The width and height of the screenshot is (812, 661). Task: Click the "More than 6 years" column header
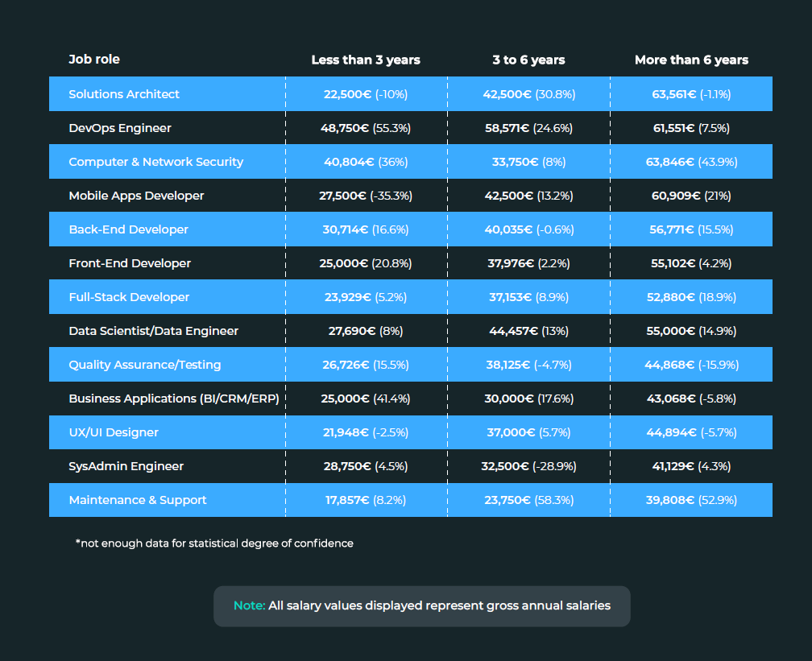(x=691, y=60)
